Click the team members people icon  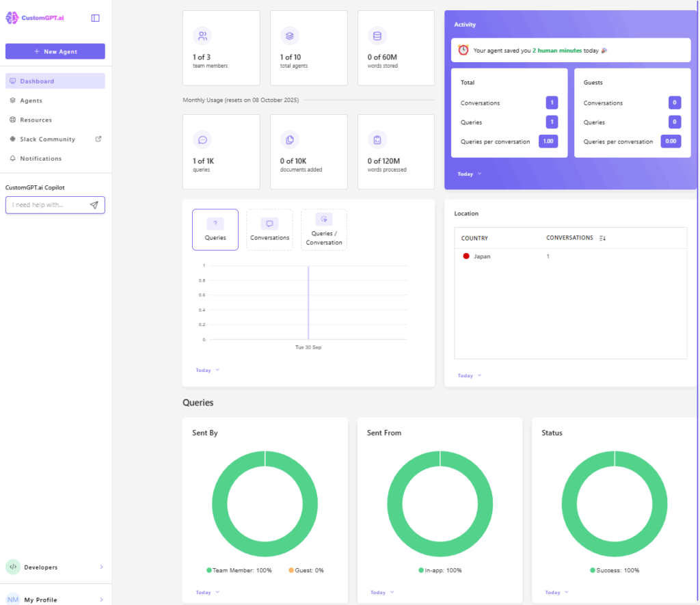click(x=202, y=36)
